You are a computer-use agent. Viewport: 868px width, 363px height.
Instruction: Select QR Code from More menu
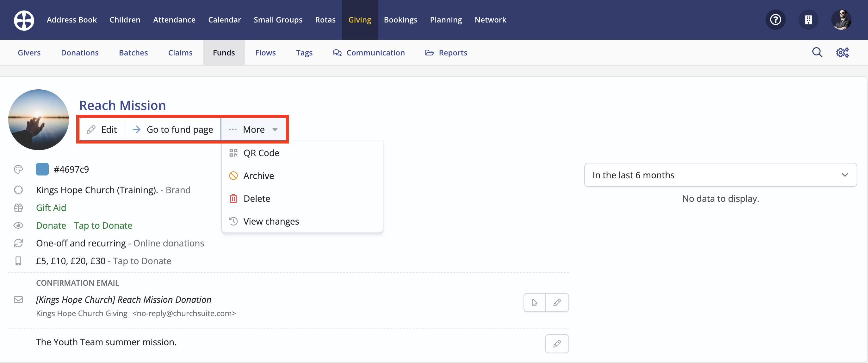tap(261, 153)
